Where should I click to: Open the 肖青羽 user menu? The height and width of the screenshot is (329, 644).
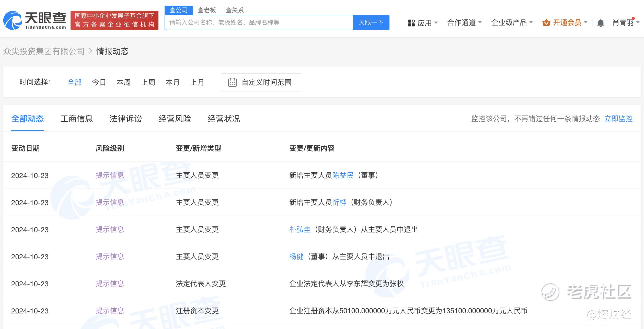pos(626,22)
